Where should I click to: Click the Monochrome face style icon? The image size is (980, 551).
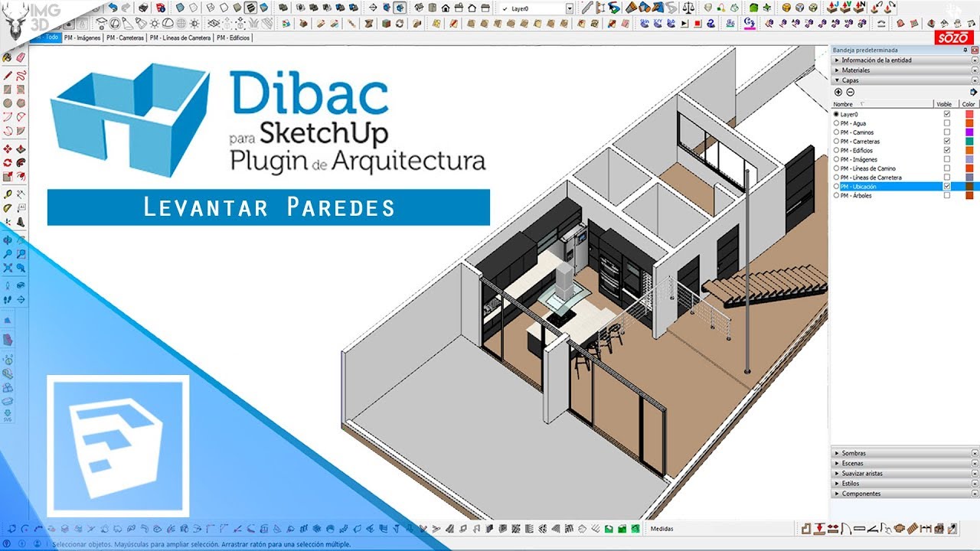pyautogui.click(x=263, y=8)
